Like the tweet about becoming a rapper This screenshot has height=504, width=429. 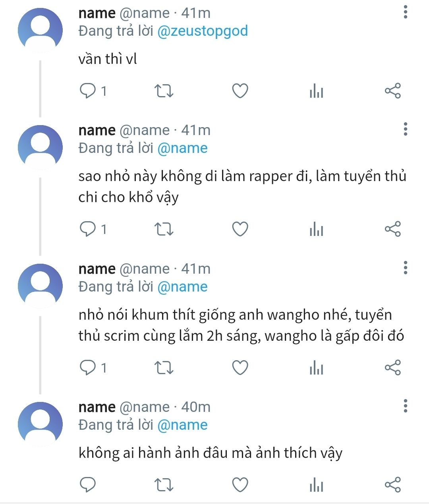pyautogui.click(x=240, y=229)
